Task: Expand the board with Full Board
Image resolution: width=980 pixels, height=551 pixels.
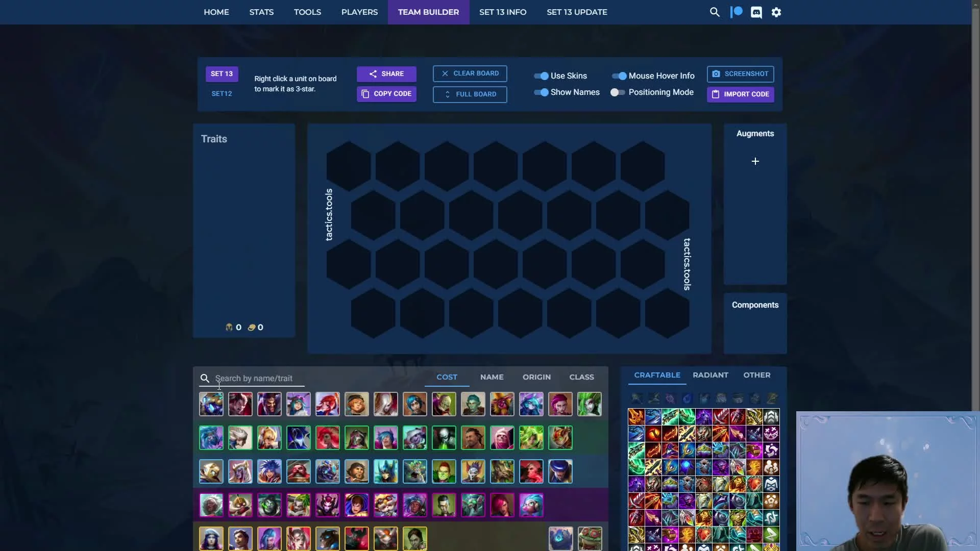Action: click(x=470, y=94)
